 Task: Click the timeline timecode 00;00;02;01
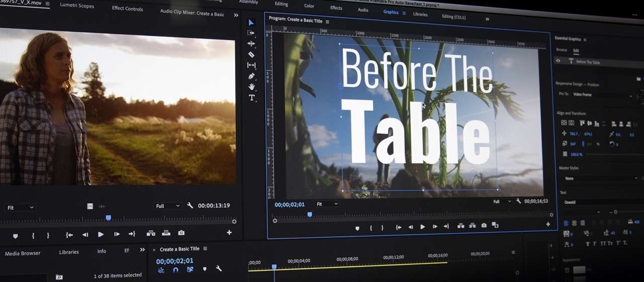pyautogui.click(x=175, y=261)
